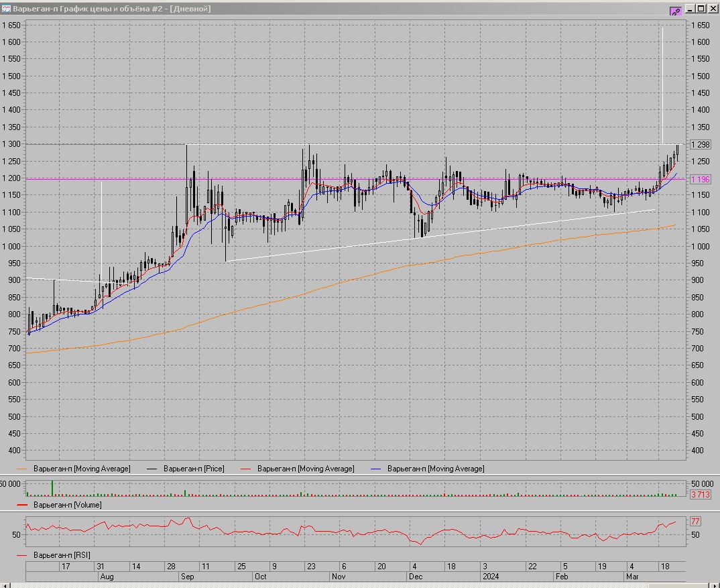Click the 50 000 label on right volume axis
This screenshot has width=720, height=588.
point(702,483)
